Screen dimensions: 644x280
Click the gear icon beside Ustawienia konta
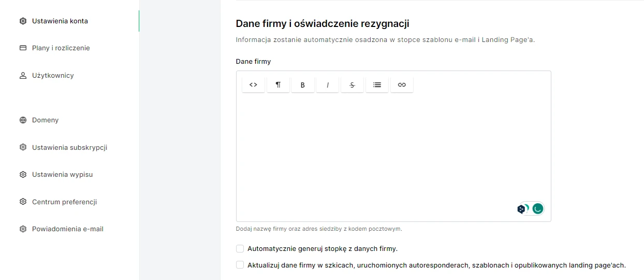23,21
